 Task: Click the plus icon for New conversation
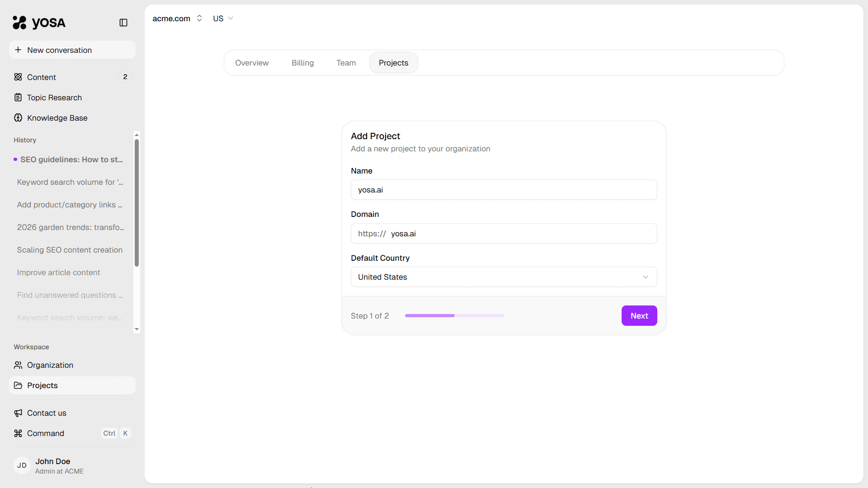coord(19,50)
